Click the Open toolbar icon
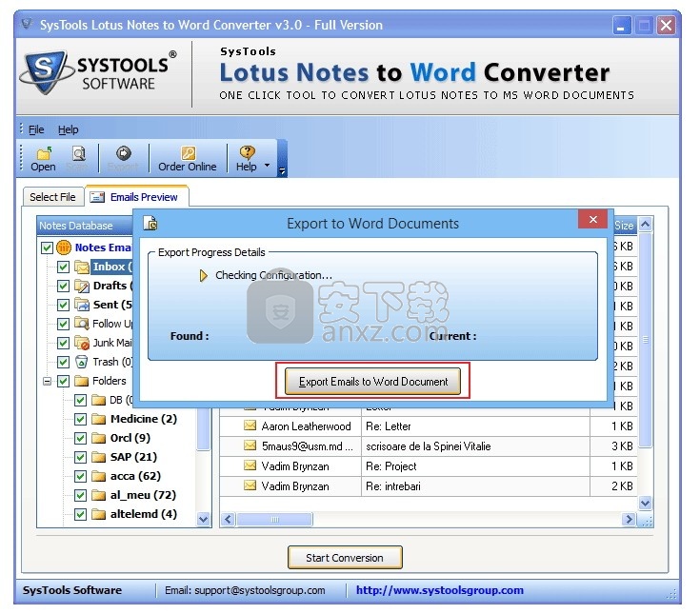The image size is (700, 614). (x=44, y=153)
